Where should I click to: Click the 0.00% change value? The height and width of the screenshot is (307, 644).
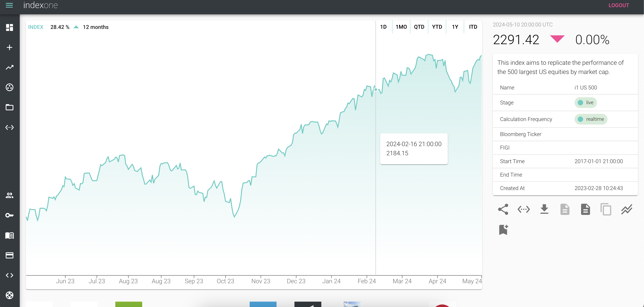592,39
